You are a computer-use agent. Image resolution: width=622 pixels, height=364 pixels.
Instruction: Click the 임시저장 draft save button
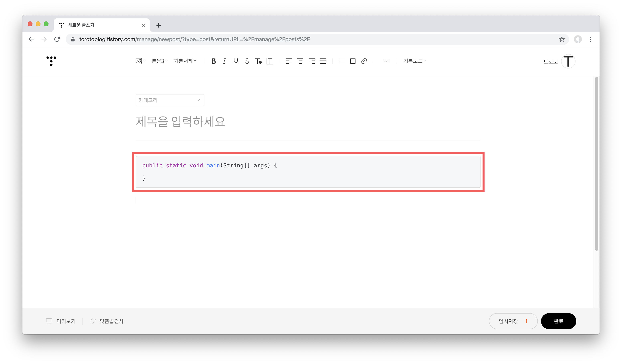click(x=508, y=321)
